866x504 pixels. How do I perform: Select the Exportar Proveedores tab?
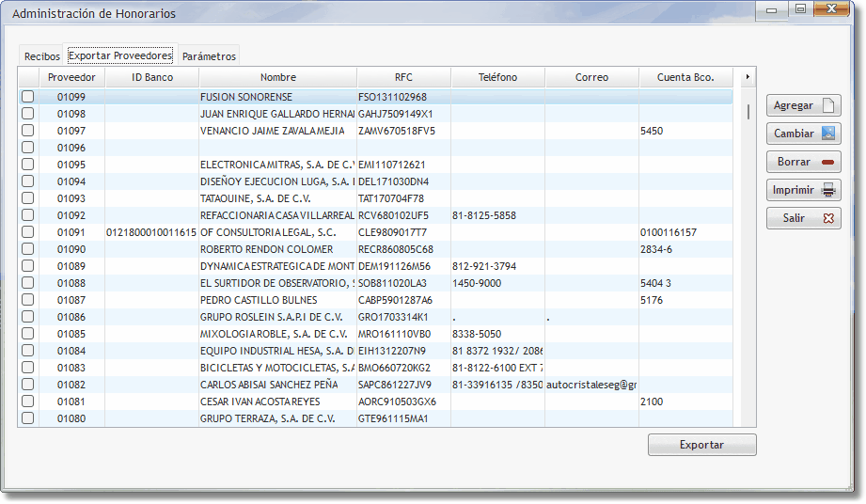tap(120, 55)
